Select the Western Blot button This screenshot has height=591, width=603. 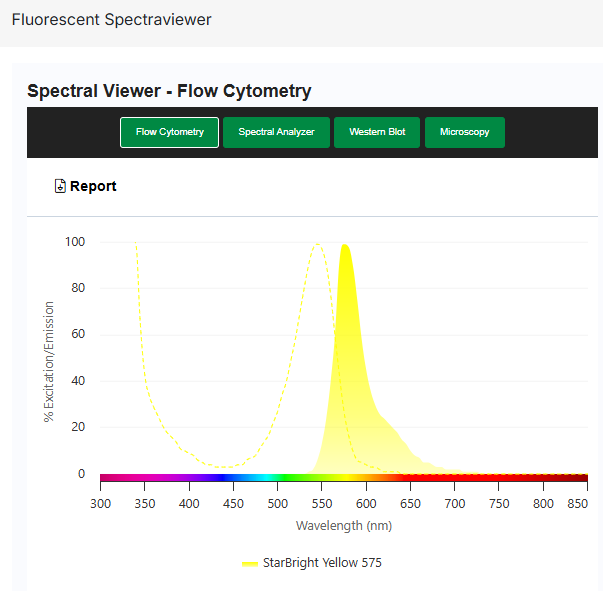[377, 132]
